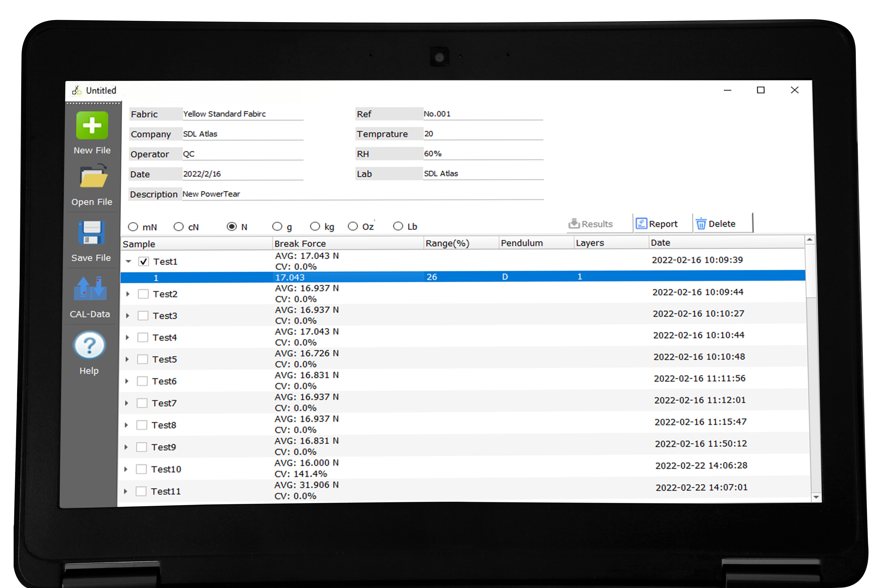
Task: Select the g unit radio button
Action: [x=277, y=226]
